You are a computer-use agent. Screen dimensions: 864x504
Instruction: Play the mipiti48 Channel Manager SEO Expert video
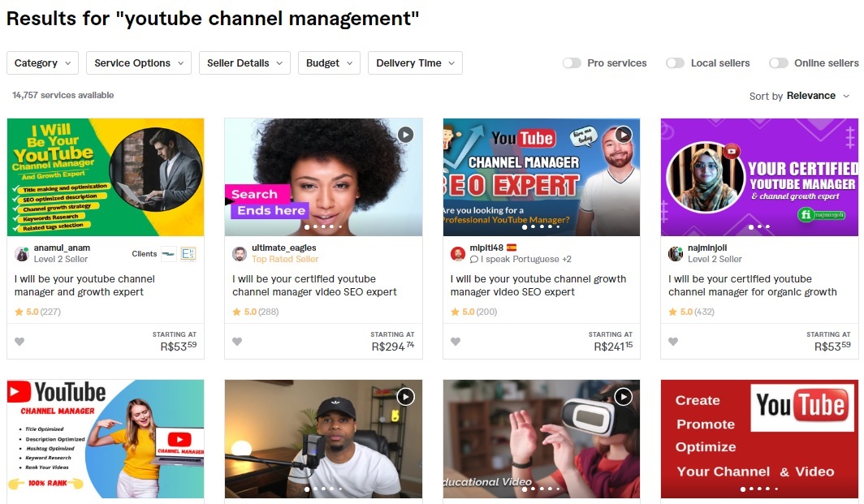[x=623, y=135]
